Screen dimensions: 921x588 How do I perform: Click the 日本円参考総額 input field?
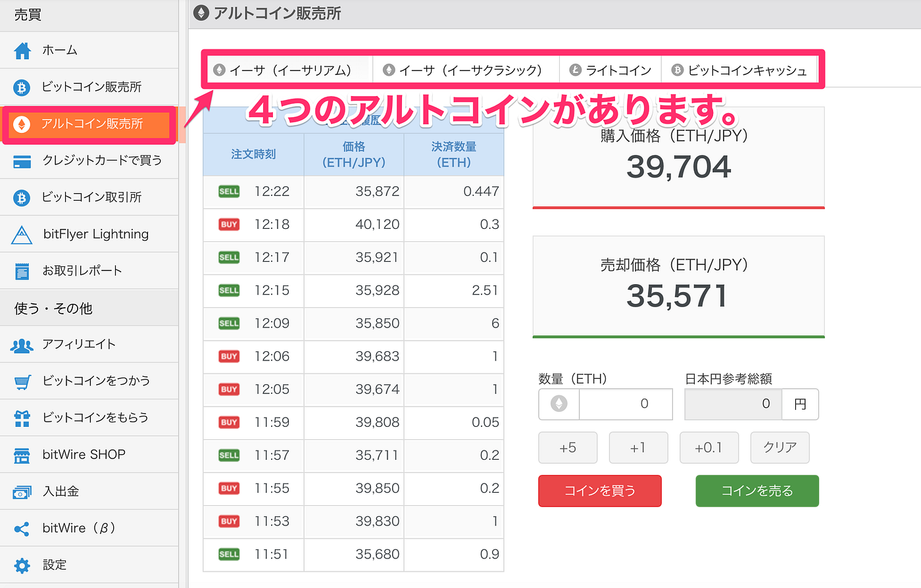[x=733, y=404]
